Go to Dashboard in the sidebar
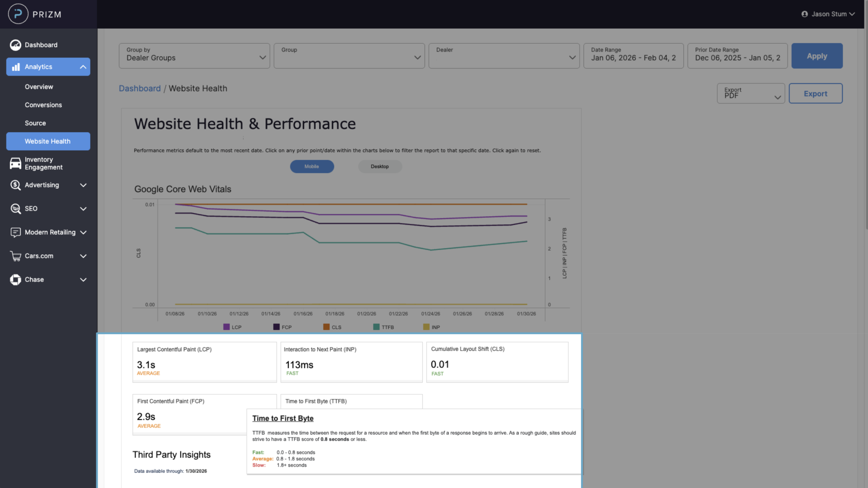Image resolution: width=868 pixels, height=488 pixels. 41,45
